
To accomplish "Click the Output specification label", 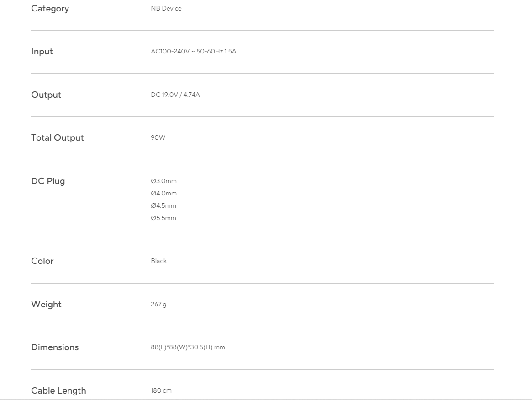I will click(46, 95).
